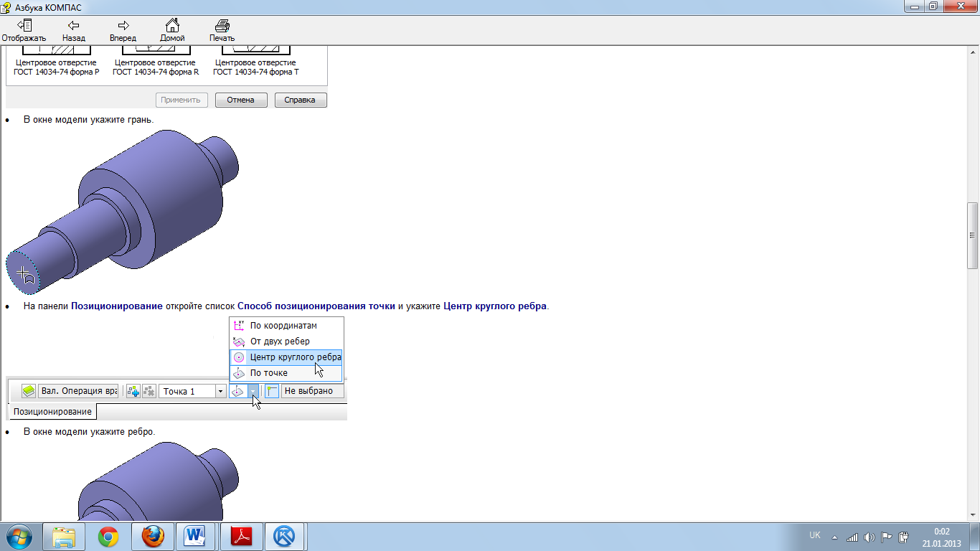Click the Вал. Операция вра field
The width and height of the screenshot is (980, 551).
(x=78, y=391)
